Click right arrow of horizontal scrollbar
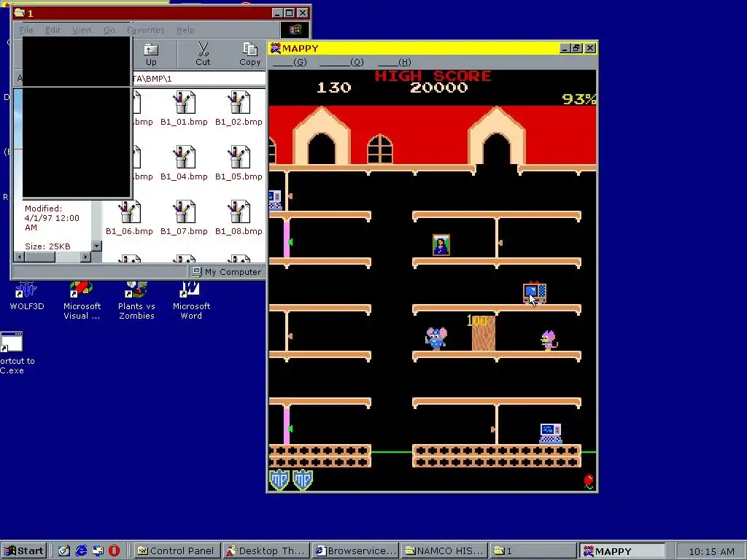Viewport: 747px width, 560px height. [x=85, y=257]
